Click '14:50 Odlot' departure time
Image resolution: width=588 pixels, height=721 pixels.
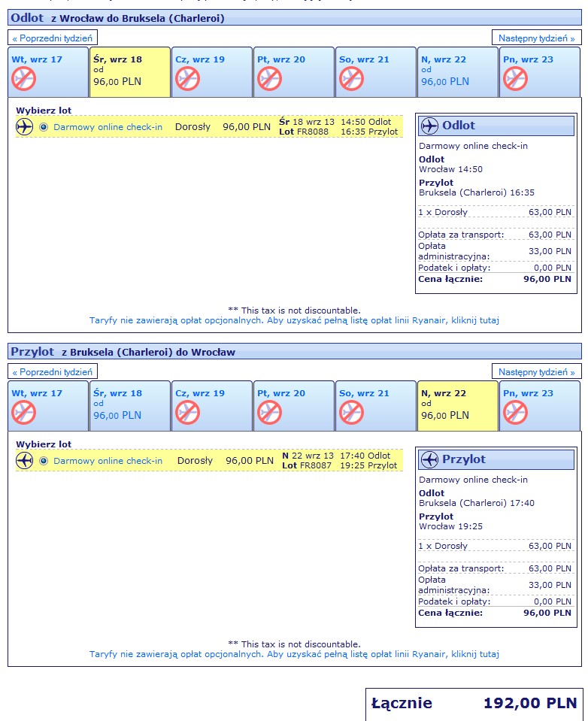click(366, 122)
